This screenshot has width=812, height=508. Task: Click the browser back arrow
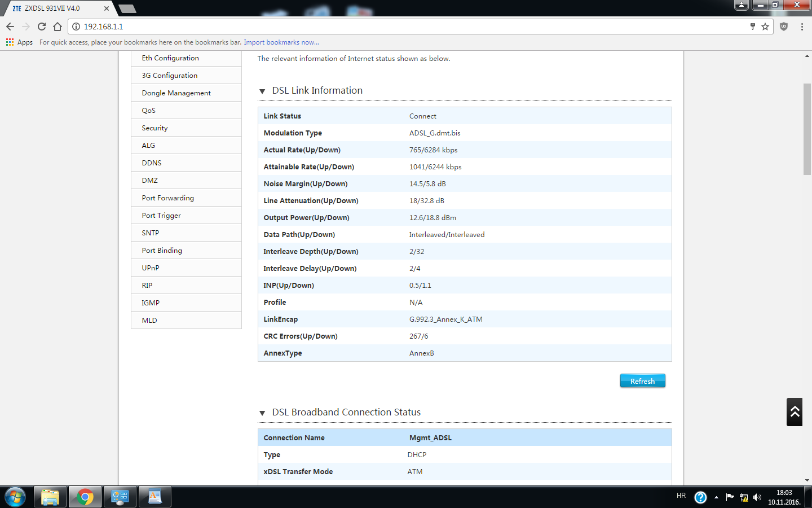point(10,27)
